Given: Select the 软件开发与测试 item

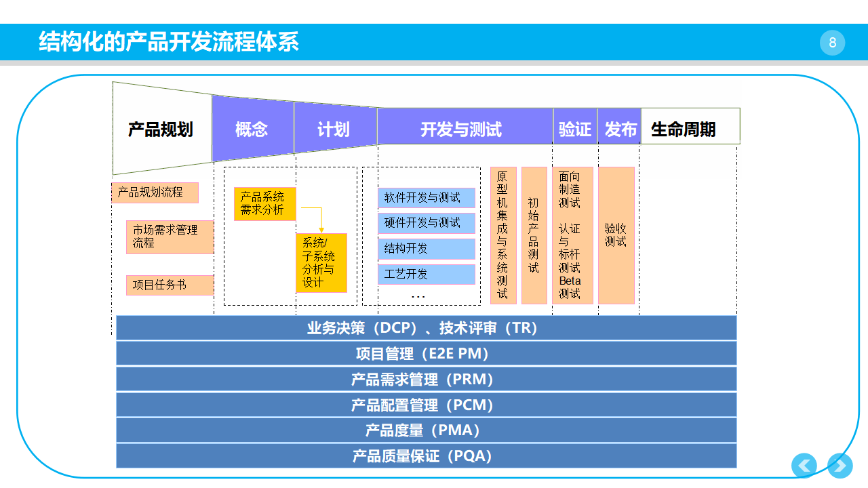Looking at the screenshot, I should click(x=427, y=197).
